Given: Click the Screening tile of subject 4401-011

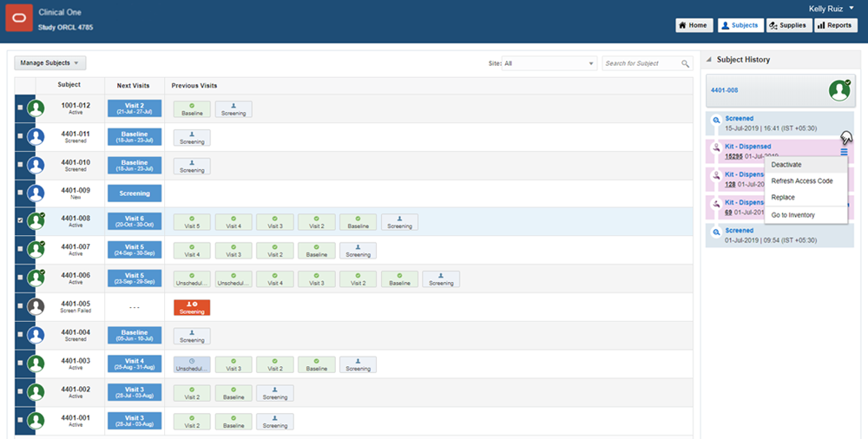Looking at the screenshot, I should [192, 138].
